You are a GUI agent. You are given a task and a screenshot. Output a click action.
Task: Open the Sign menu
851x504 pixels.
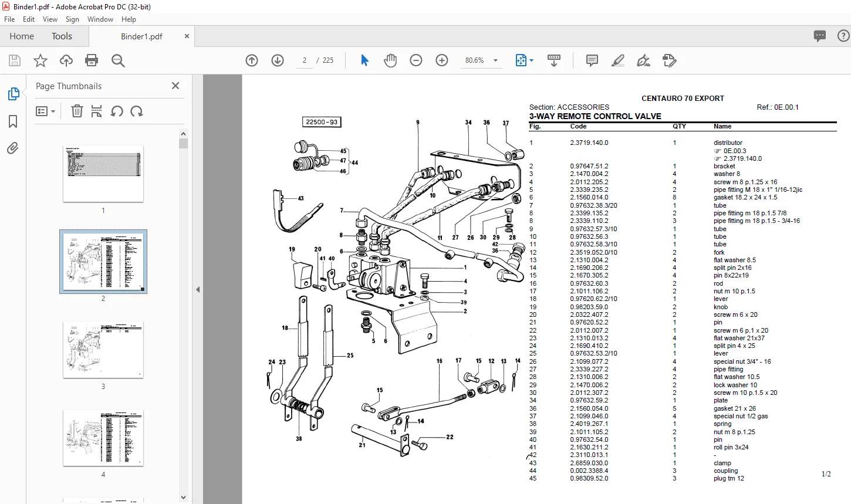(72, 19)
